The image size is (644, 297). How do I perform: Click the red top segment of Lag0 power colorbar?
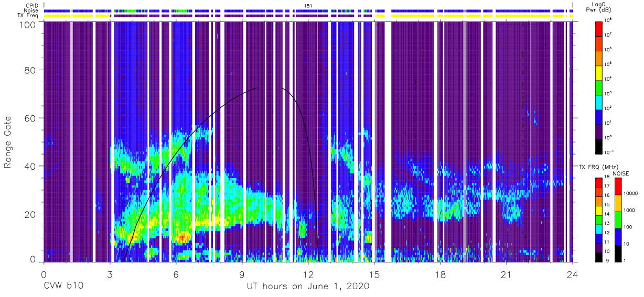click(599, 28)
